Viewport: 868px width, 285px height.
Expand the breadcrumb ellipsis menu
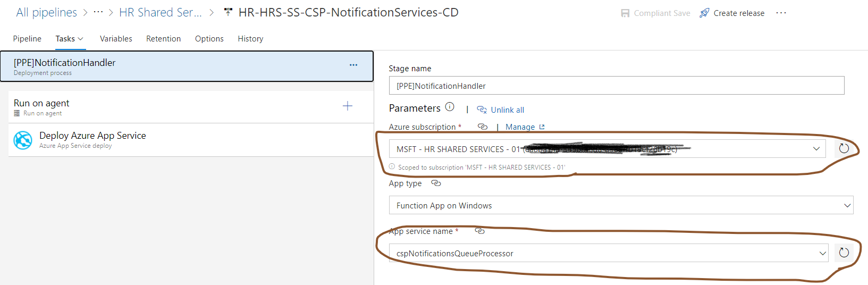pos(98,12)
